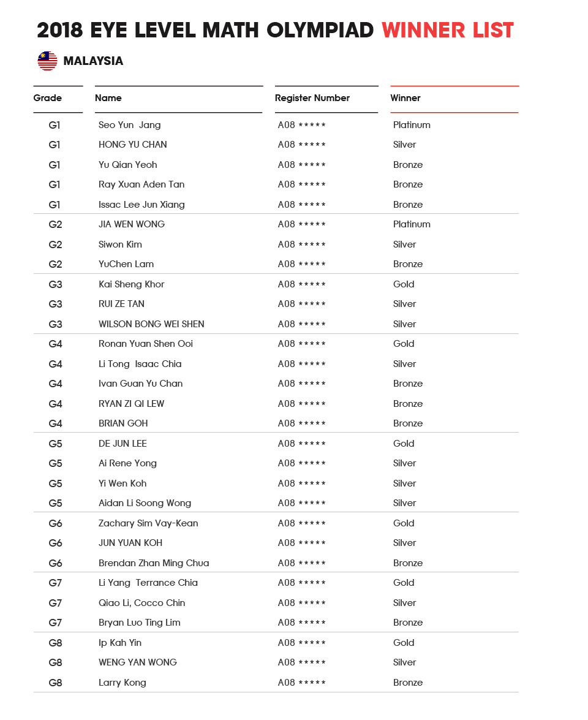Click Qiao Li, Cocco Chin's register number
Image resolution: width=588 pixels, height=720 pixels.
(x=301, y=603)
